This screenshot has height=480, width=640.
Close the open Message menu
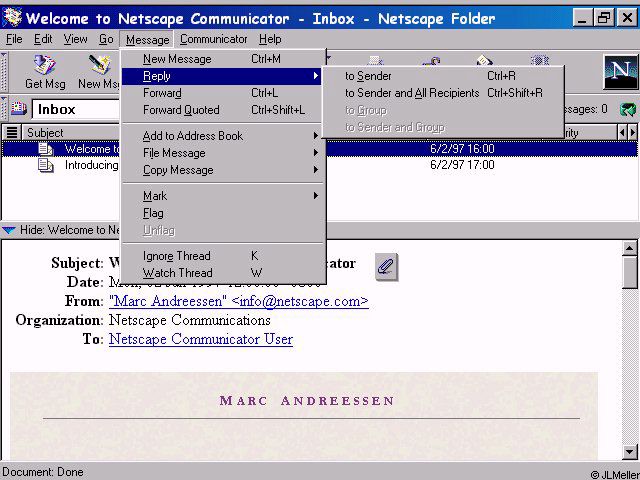click(x=147, y=40)
